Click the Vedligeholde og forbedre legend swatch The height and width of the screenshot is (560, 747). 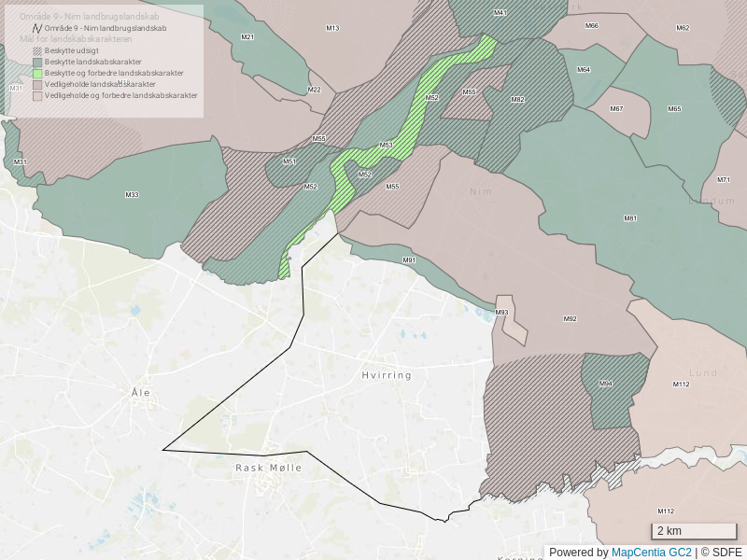point(37,95)
